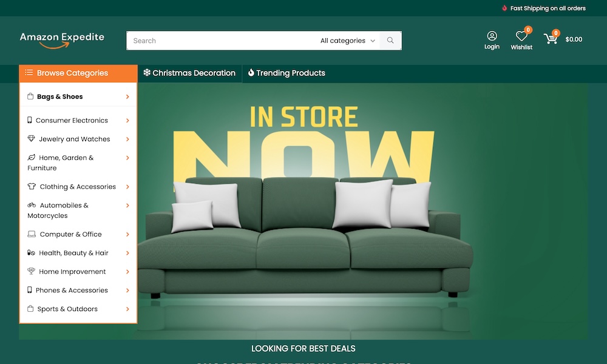The height and width of the screenshot is (364, 607).
Task: Select the Trending Products menu item
Action: (x=287, y=73)
